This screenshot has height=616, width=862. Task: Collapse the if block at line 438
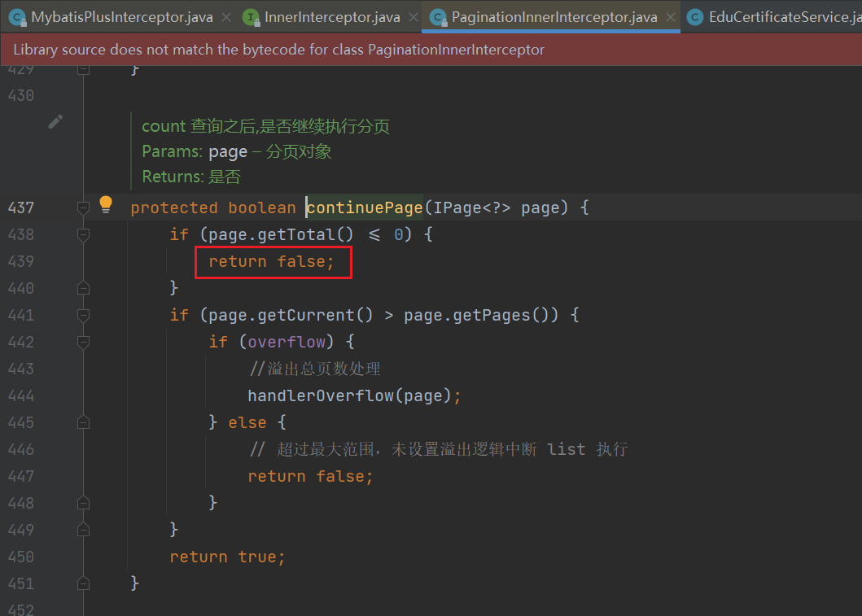pyautogui.click(x=82, y=235)
